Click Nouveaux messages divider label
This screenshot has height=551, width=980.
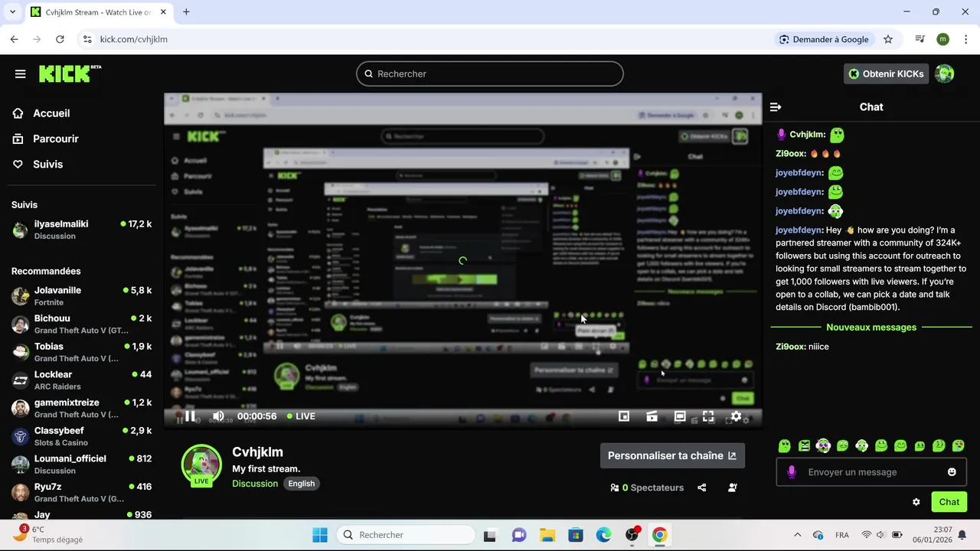pyautogui.click(x=871, y=328)
